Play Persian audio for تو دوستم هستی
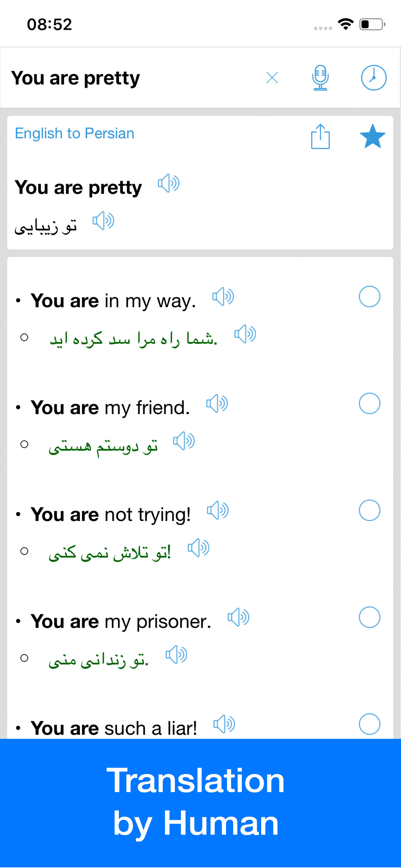 click(184, 441)
